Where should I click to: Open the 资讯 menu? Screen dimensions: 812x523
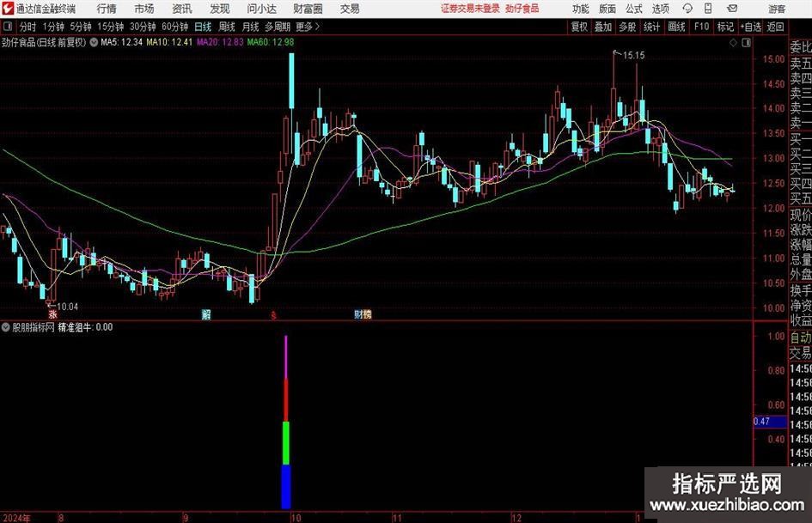coord(182,9)
